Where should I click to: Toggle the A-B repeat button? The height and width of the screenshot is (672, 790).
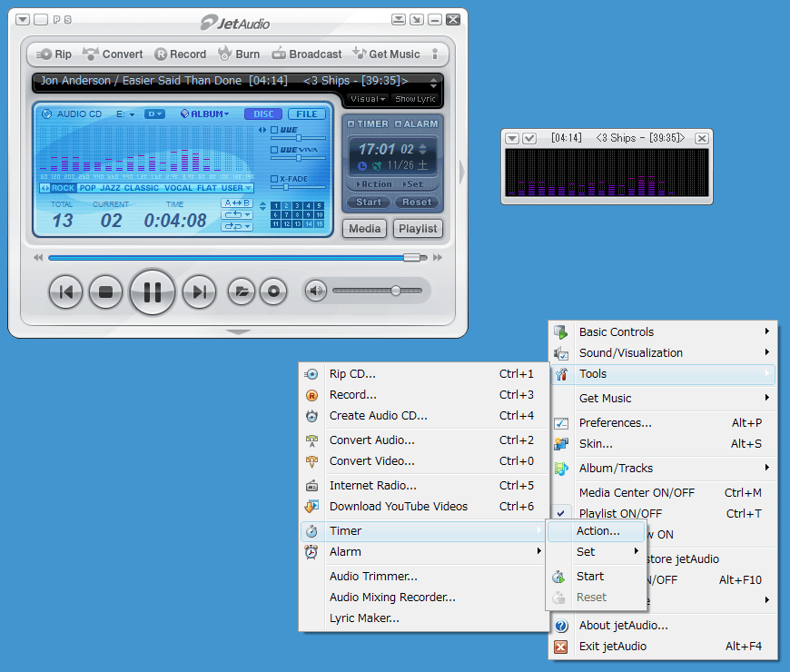pos(236,203)
